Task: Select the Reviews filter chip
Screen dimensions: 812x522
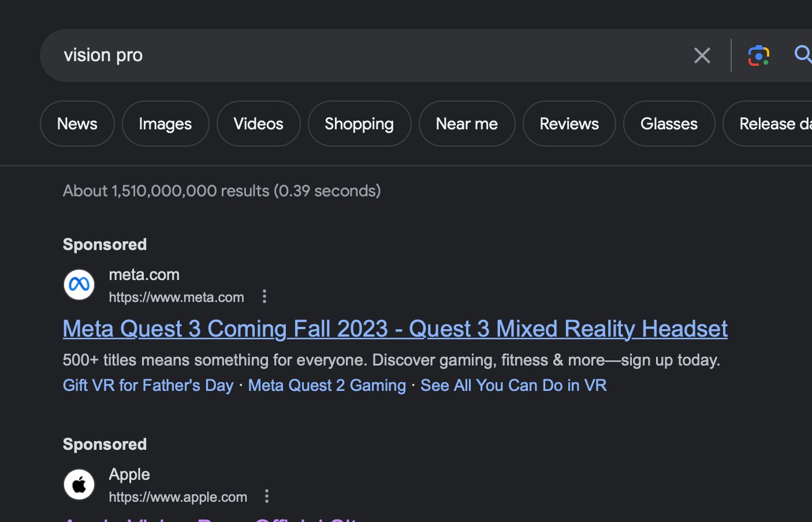Action: [x=569, y=124]
